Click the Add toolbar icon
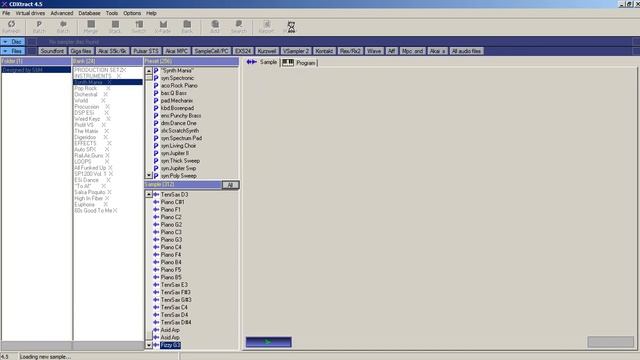 coord(215,27)
